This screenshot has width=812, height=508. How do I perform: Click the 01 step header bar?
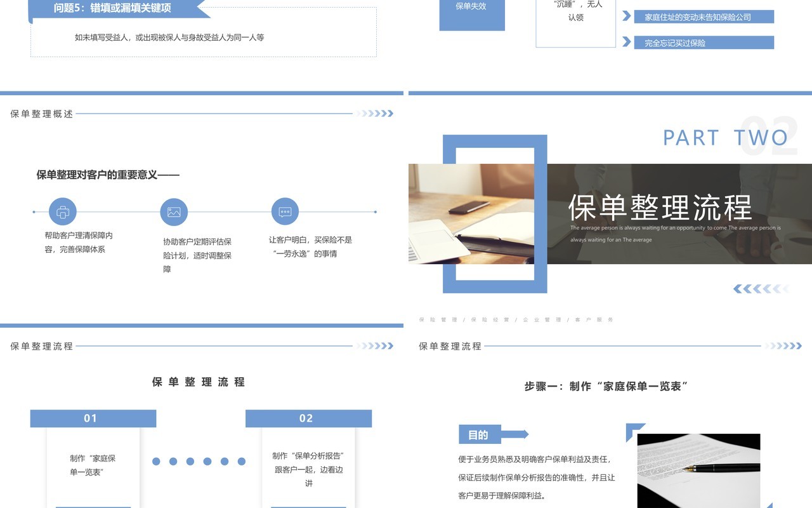[x=93, y=418]
